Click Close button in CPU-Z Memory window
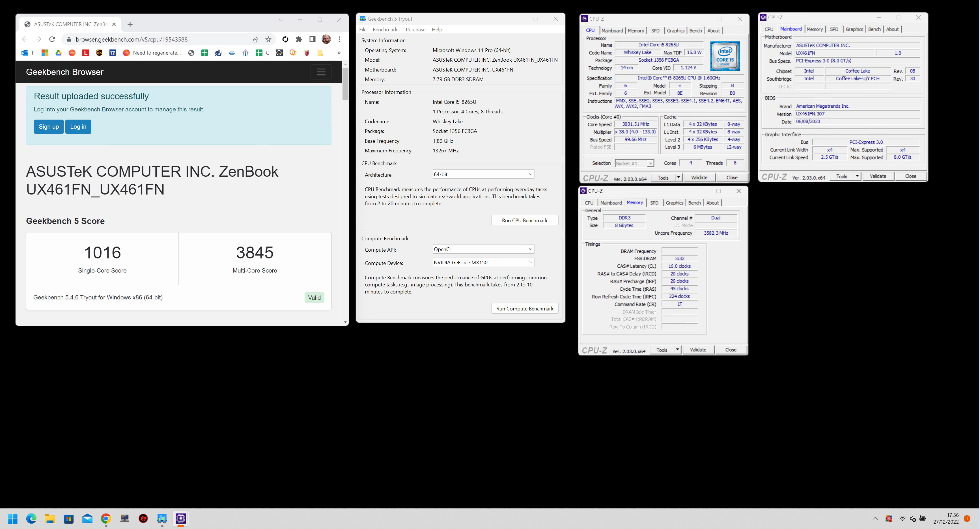The image size is (980, 529). click(x=731, y=350)
